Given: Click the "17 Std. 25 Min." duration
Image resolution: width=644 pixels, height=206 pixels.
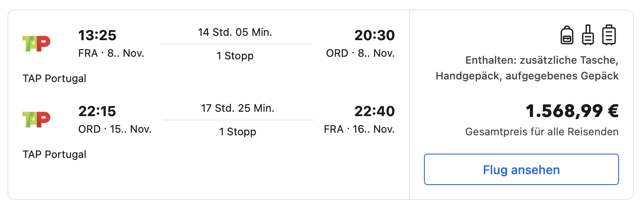Looking at the screenshot, I should point(238,108).
